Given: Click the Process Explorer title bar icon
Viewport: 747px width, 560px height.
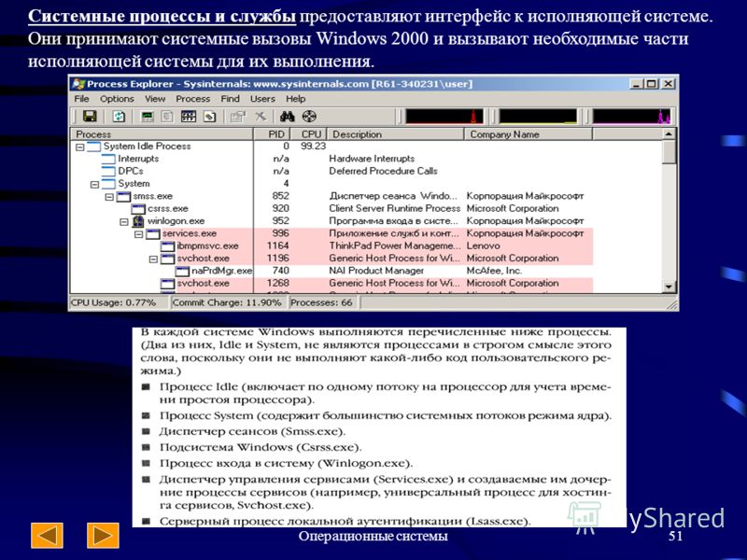Looking at the screenshot, I should point(78,84).
